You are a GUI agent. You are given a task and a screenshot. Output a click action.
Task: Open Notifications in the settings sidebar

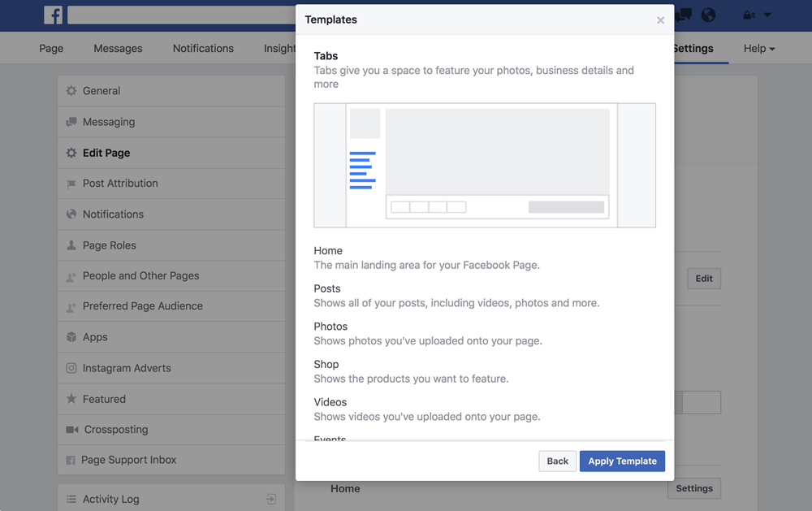coord(171,214)
